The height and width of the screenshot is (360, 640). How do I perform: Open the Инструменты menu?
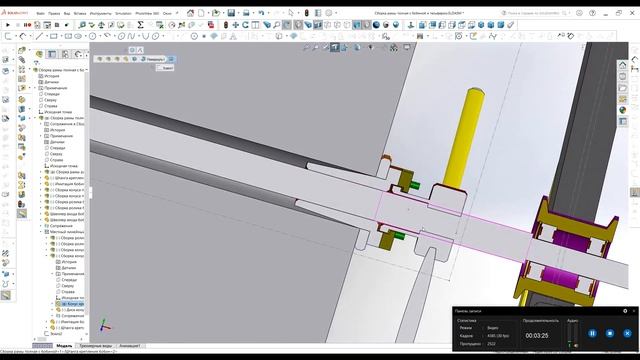100,13
